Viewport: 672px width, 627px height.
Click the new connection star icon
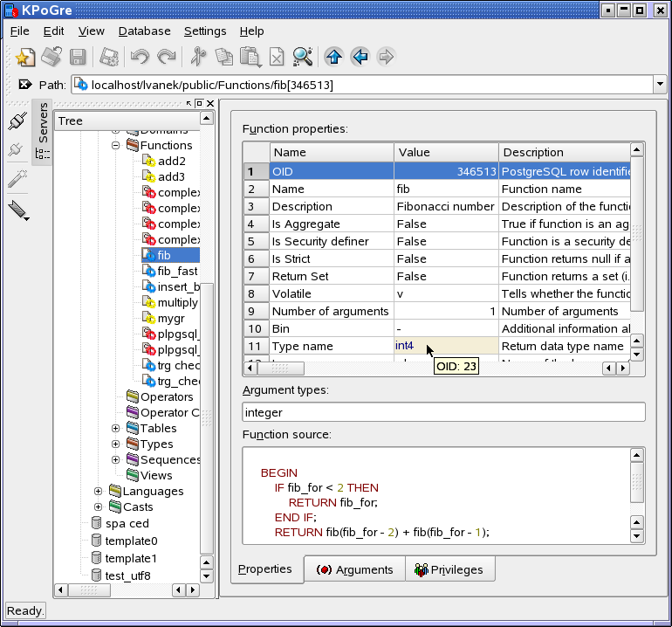pos(25,58)
